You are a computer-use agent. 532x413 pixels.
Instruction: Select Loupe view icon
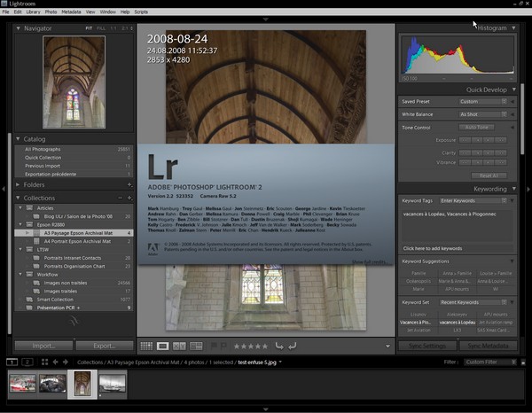tap(163, 346)
